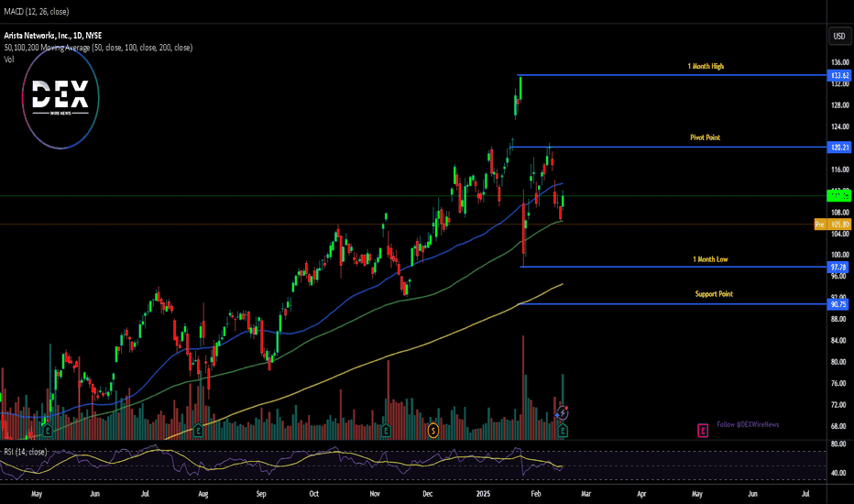Click the Pivot Point line label
The height and width of the screenshot is (504, 854).
[706, 137]
